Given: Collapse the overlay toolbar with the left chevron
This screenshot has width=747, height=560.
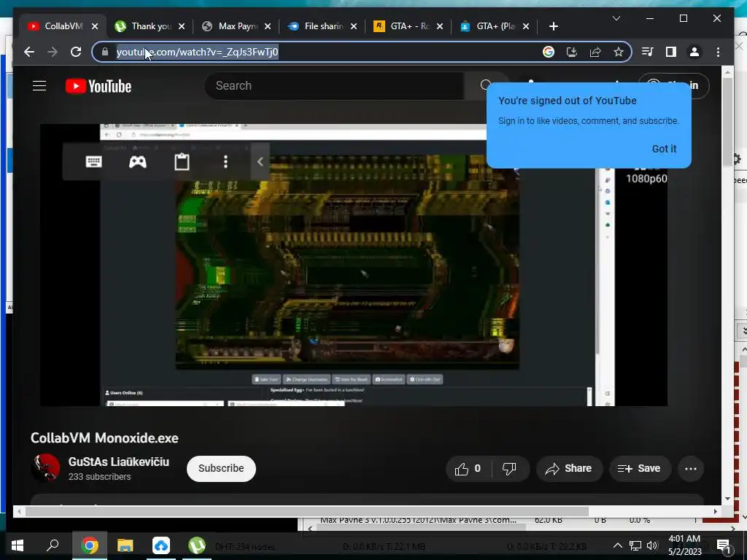Looking at the screenshot, I should pos(260,161).
